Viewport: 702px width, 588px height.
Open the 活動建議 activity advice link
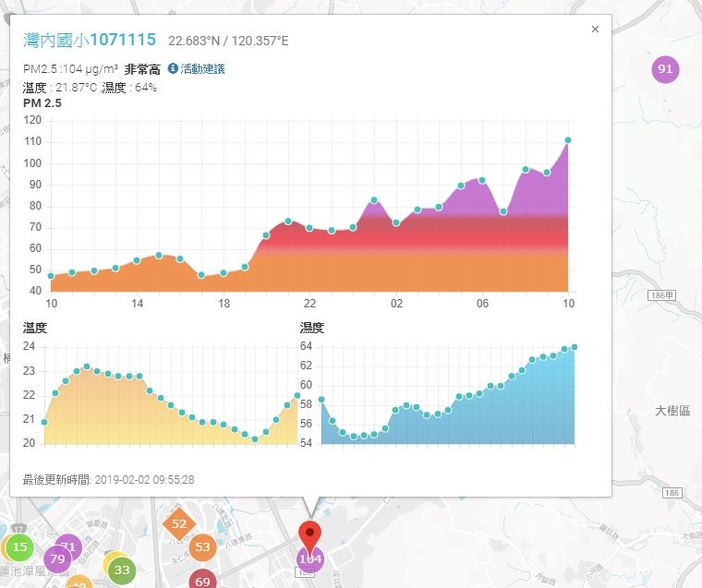coord(202,69)
